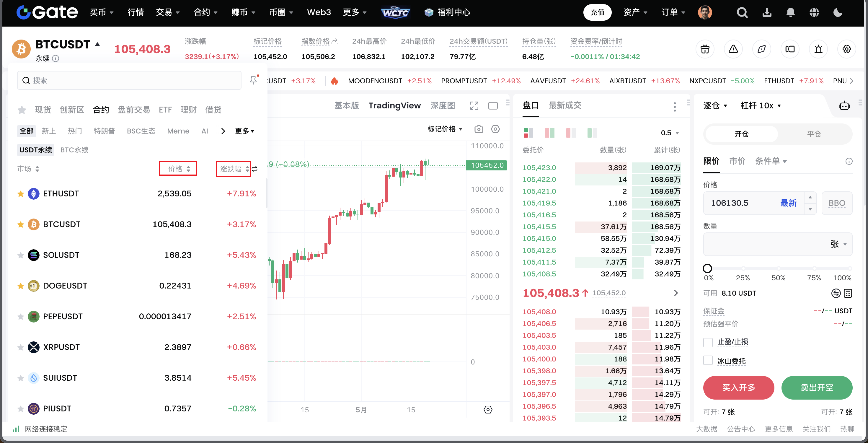868x443 pixels.
Task: Enable the 冰山委托 checkbox
Action: click(708, 361)
